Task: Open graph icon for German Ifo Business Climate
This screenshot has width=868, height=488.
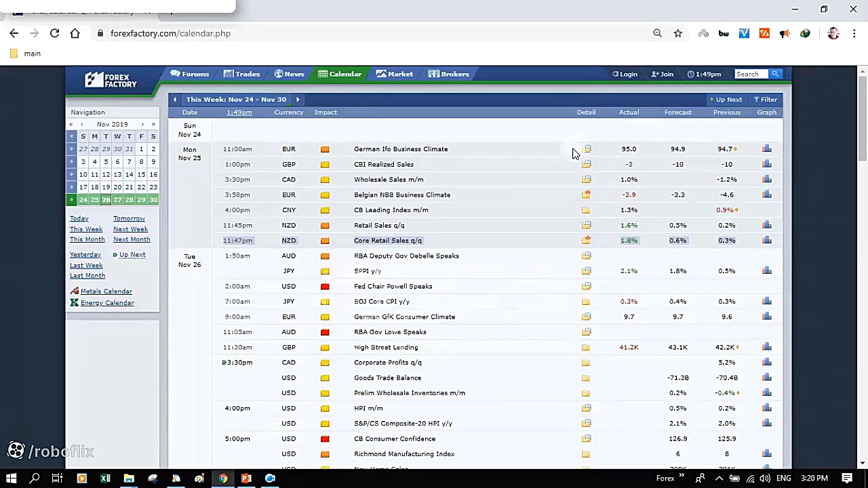Action: 766,149
